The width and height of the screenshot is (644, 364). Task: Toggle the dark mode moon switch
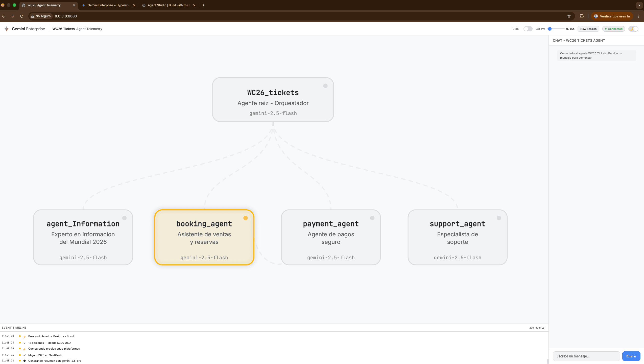(633, 29)
